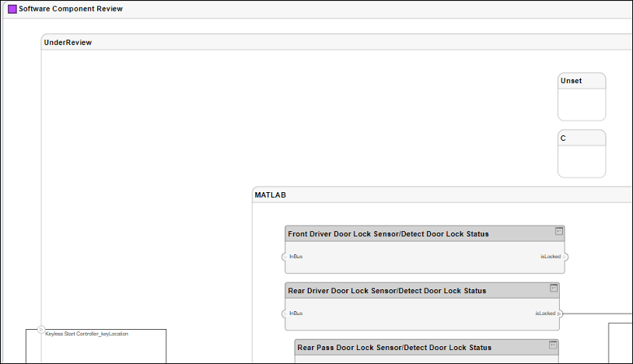Click Front Driver InBus port label
The width and height of the screenshot is (633, 364).
296,257
